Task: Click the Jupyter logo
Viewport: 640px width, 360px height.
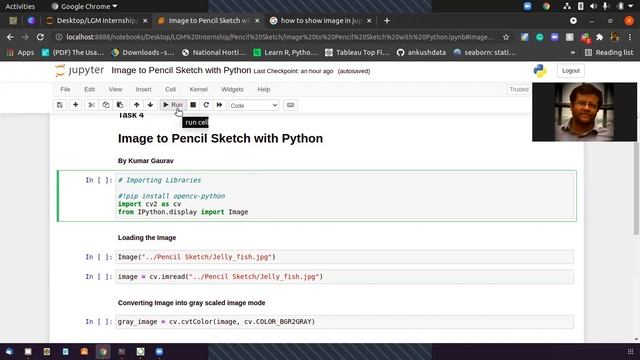Action: 80,70
